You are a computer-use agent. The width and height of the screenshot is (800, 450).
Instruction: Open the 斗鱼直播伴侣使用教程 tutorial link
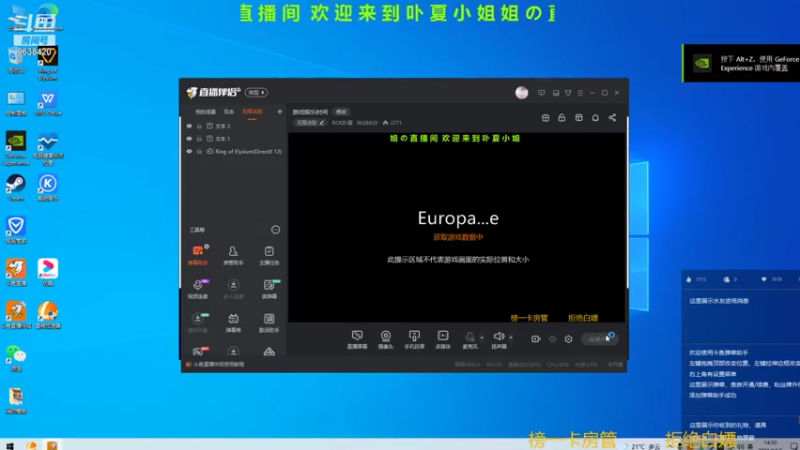tap(219, 364)
